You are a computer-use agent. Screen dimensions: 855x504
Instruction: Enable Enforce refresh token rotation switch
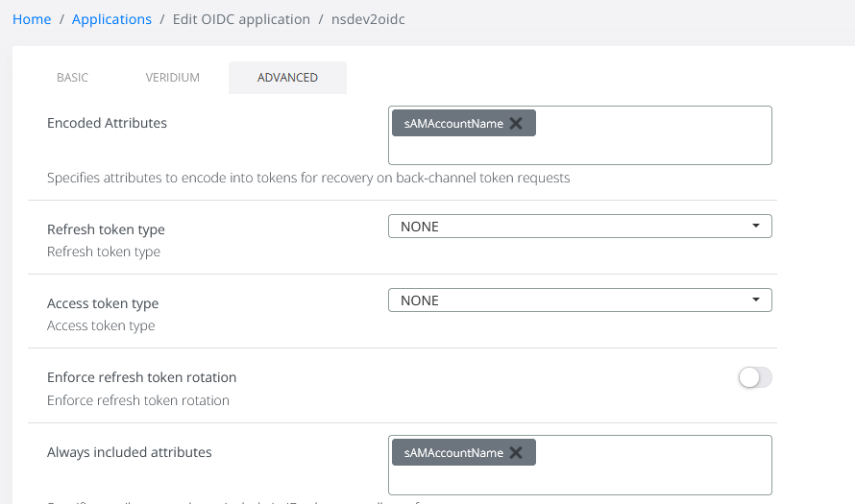point(754,377)
